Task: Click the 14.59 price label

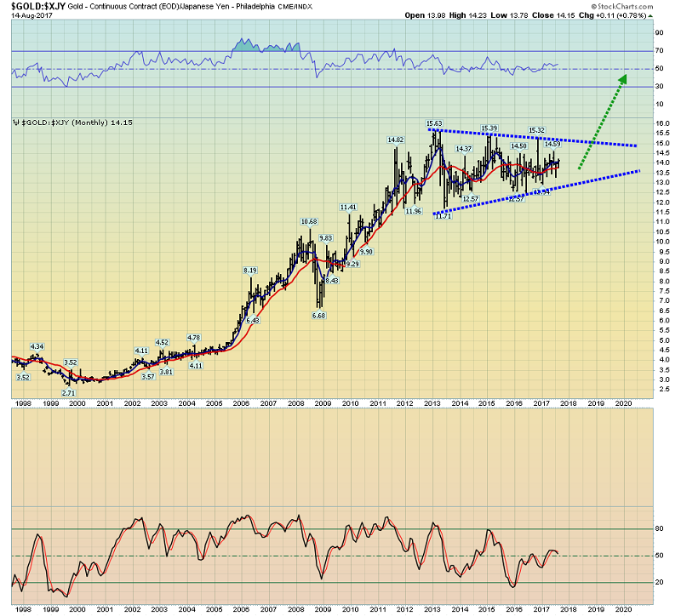Action: click(552, 144)
